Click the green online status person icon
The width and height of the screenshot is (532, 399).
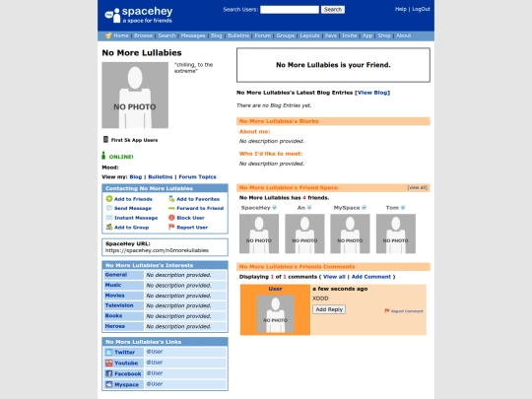click(x=103, y=156)
